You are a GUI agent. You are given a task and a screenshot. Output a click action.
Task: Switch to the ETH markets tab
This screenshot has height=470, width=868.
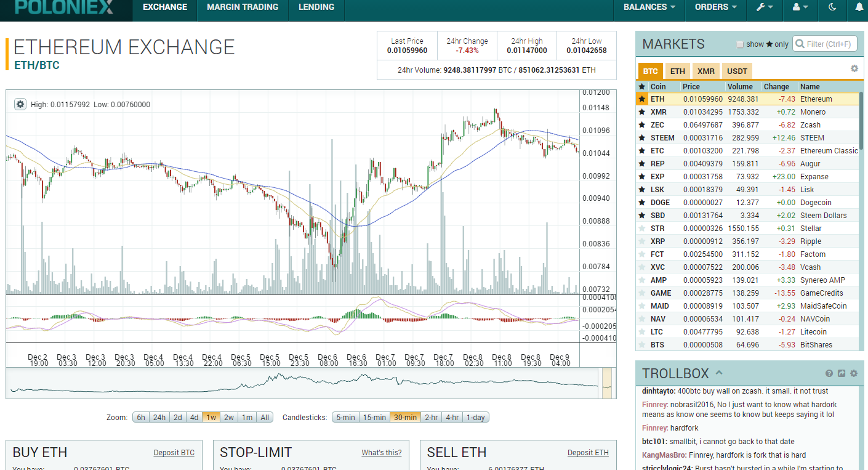coord(678,71)
